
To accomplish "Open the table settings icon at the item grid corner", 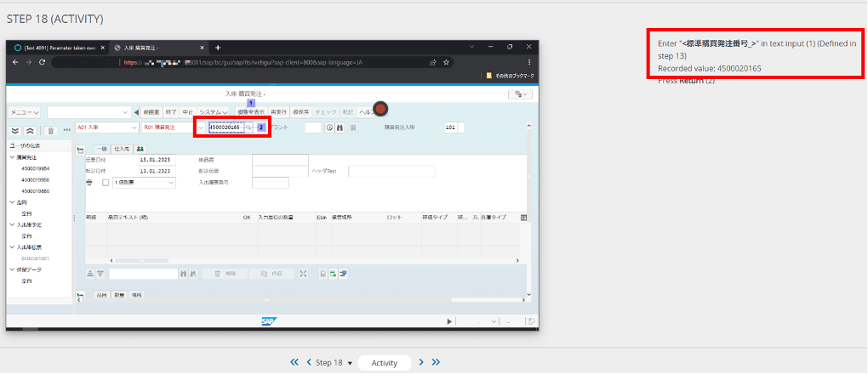I will click(523, 218).
